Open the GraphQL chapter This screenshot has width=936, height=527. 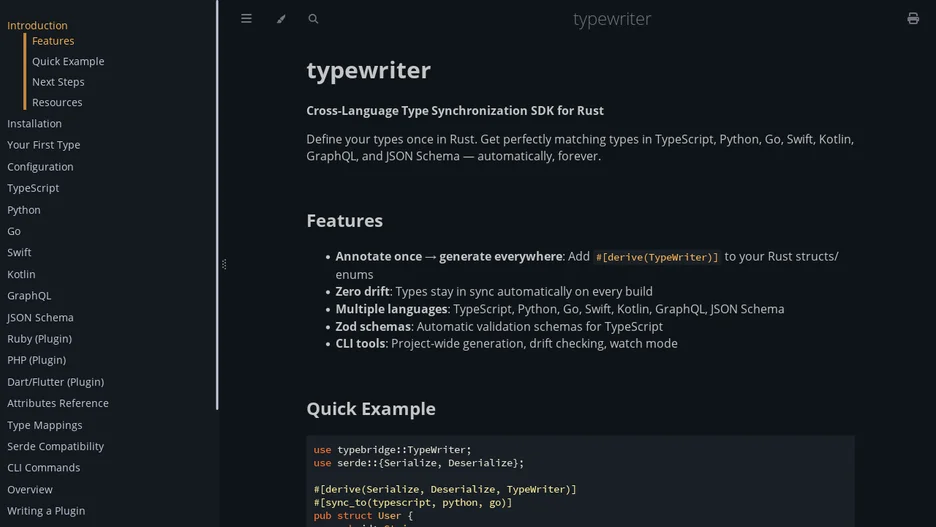pyautogui.click(x=29, y=295)
